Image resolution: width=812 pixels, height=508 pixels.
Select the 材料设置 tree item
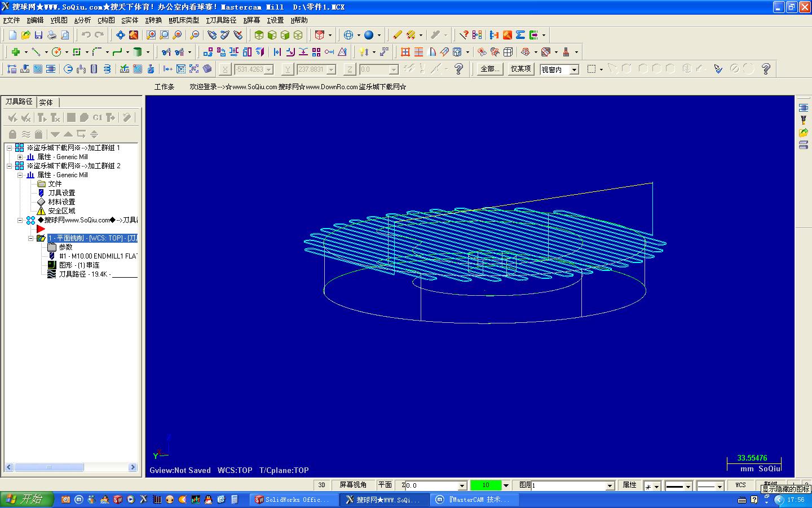click(x=61, y=202)
